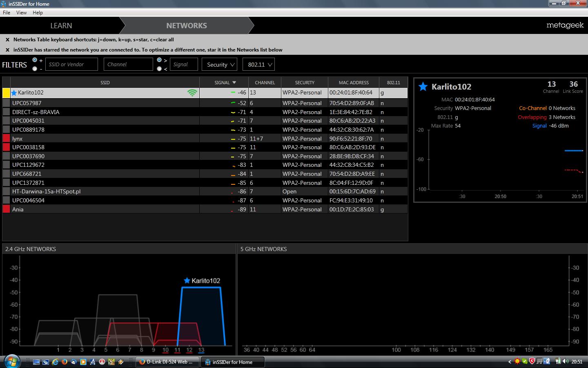Click the power battery tray icon
This screenshot has height=368, width=588.
(x=558, y=361)
